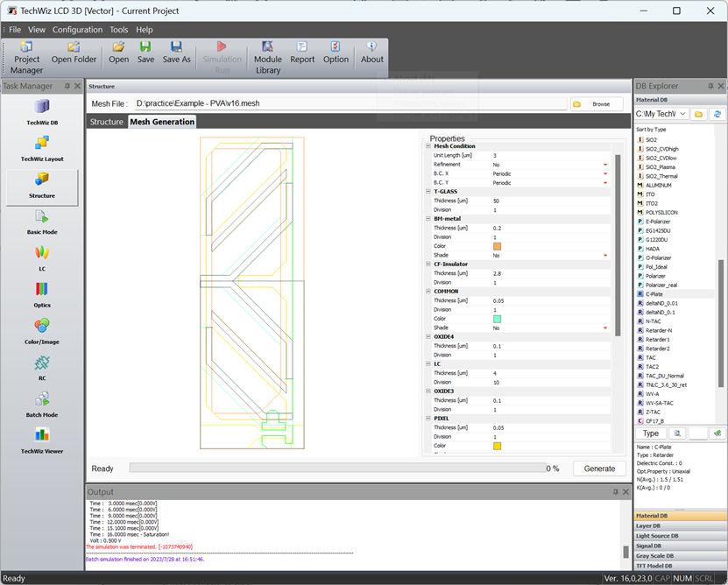This screenshot has height=585, width=728.
Task: Launch the Optics module from the sidebar
Action: (x=41, y=294)
